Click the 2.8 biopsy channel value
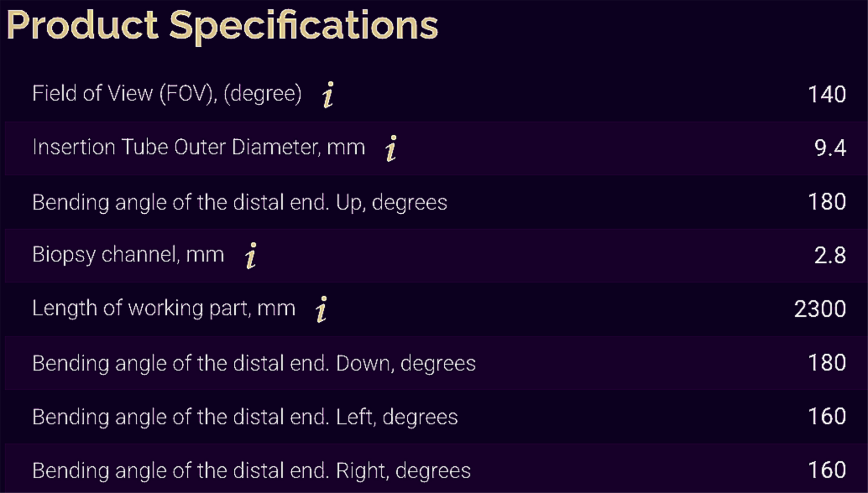This screenshot has height=493, width=868. pos(830,256)
